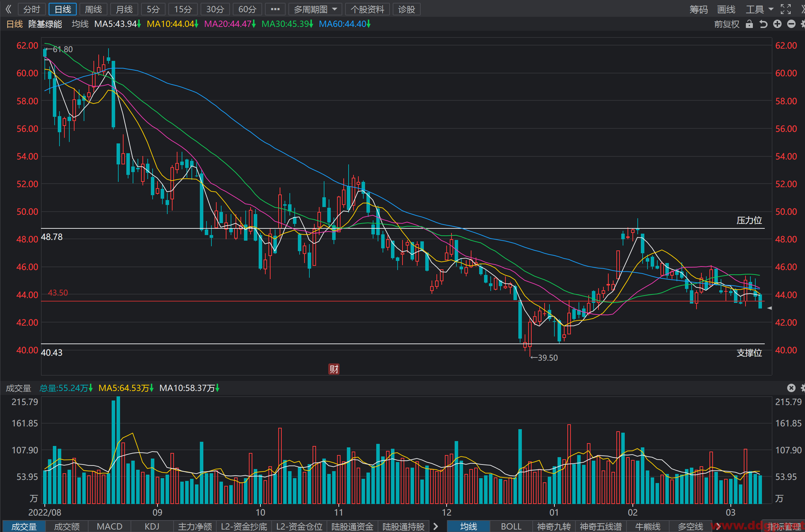This screenshot has width=805, height=532.
Task: Switch chart to 周线 weekly period
Action: [93, 9]
